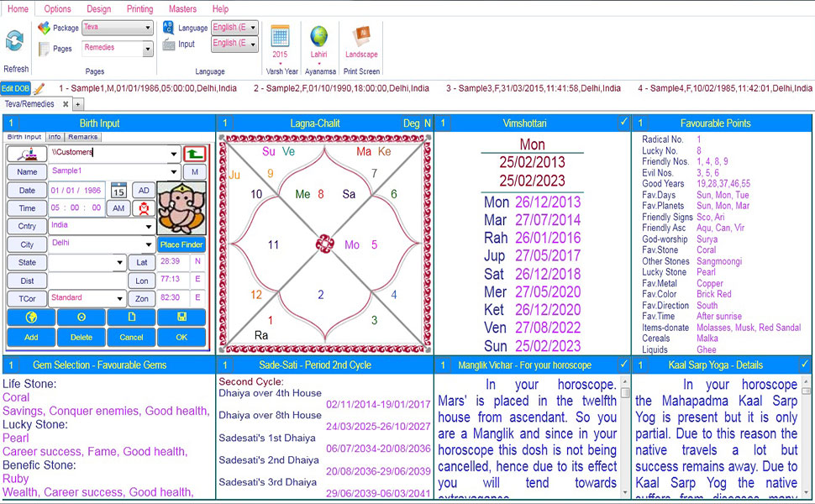815x504 pixels.
Task: Click the Delete button
Action: click(81, 337)
